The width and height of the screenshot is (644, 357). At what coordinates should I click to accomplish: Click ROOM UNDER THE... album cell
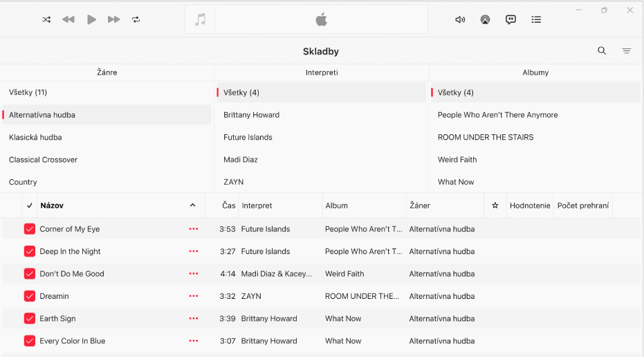[362, 296]
